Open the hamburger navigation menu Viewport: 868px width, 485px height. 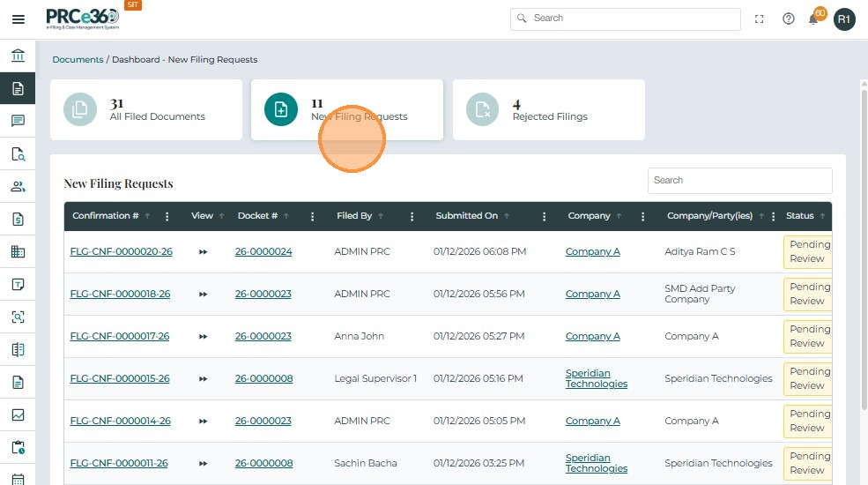pyautogui.click(x=18, y=19)
